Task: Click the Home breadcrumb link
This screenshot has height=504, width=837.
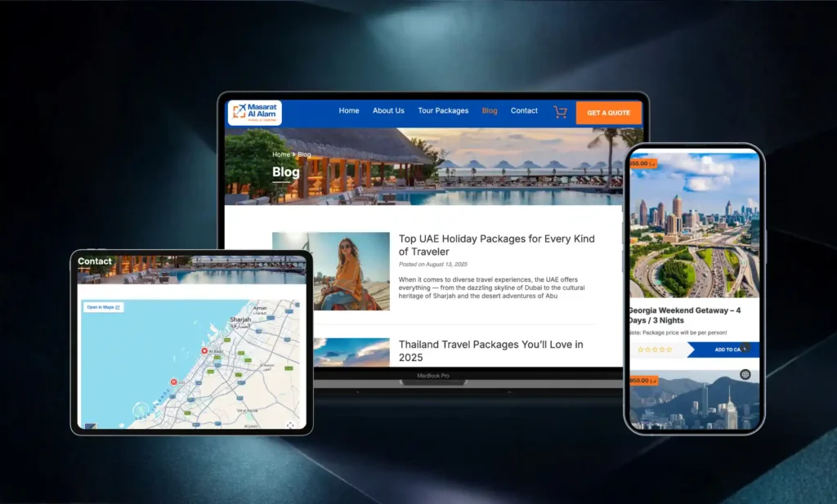Action: click(x=280, y=154)
